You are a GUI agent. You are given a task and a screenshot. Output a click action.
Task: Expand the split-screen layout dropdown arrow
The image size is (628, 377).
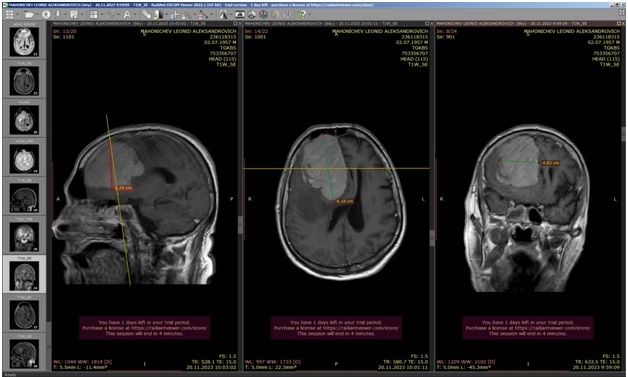coord(102,14)
